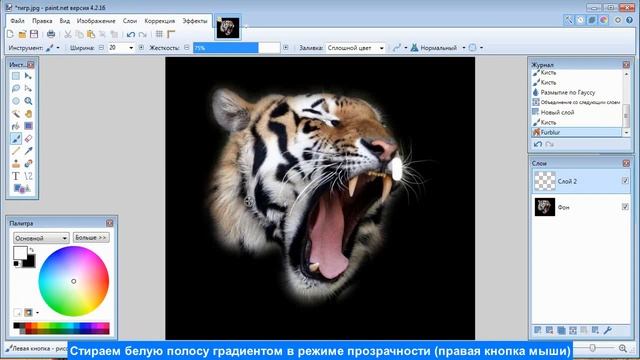Select the Furblur history entry
The width and height of the screenshot is (640, 360).
pos(577,132)
